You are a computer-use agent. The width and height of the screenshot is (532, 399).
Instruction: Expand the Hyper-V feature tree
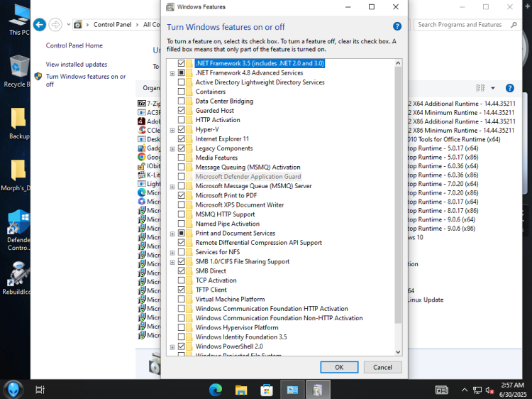[172, 130]
